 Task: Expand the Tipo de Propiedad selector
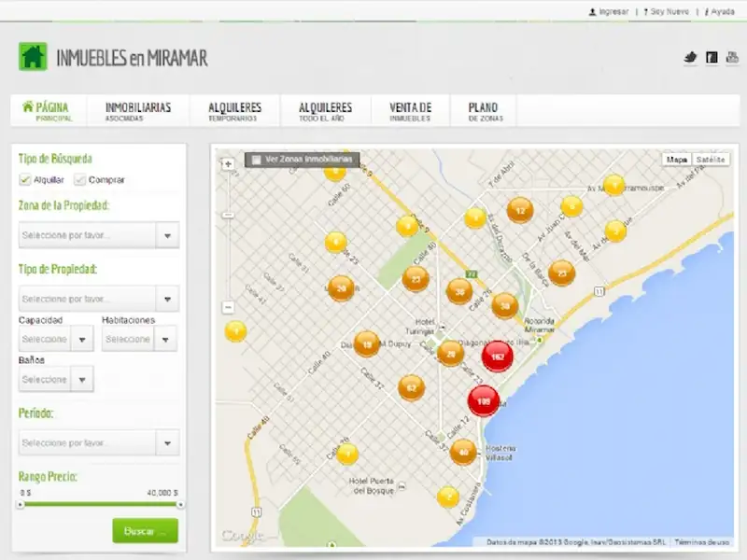click(x=166, y=298)
